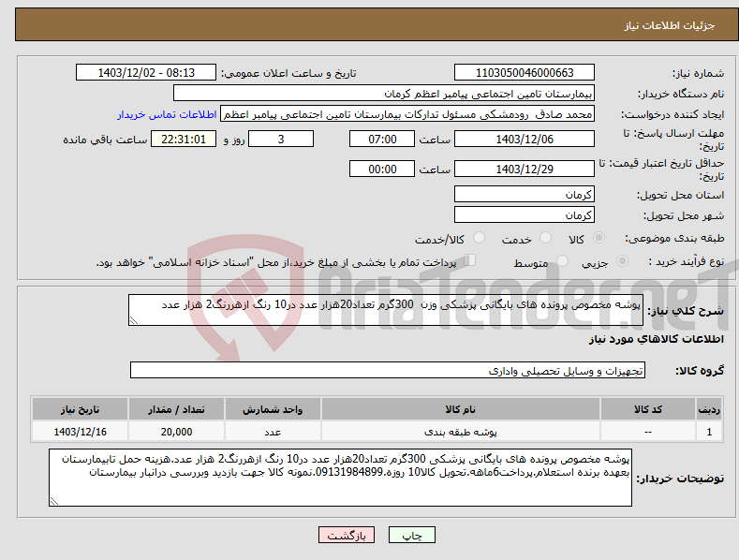Click the ردیف column header

click(x=709, y=409)
